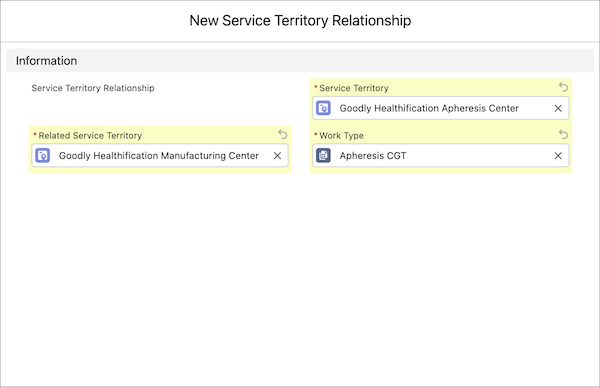Clear the Work Type Apheresis CGT selection

click(558, 156)
